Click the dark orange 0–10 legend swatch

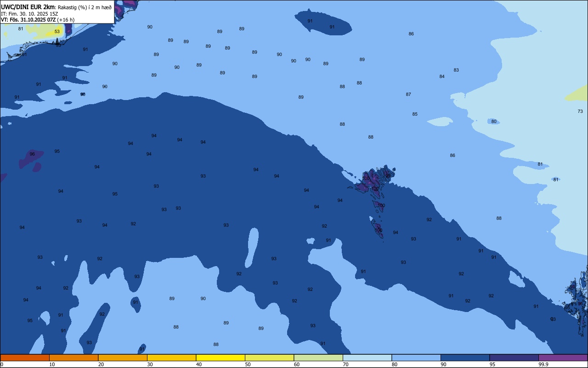point(25,357)
